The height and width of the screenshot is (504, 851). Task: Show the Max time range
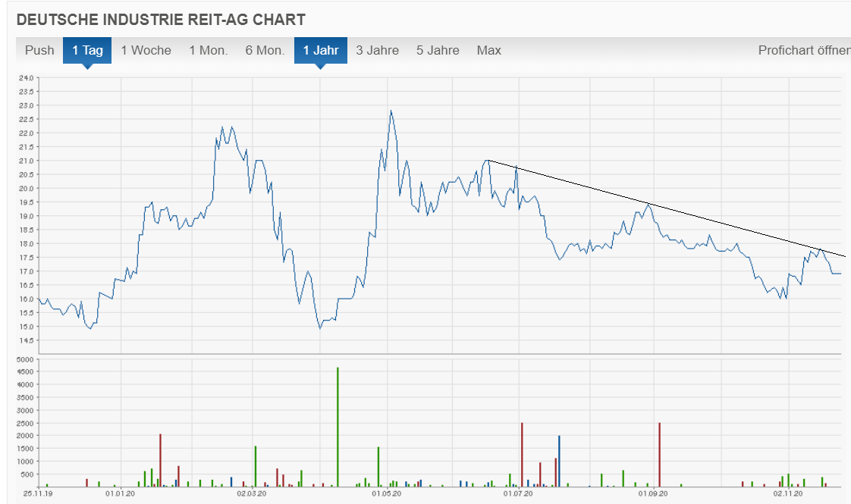click(x=488, y=51)
